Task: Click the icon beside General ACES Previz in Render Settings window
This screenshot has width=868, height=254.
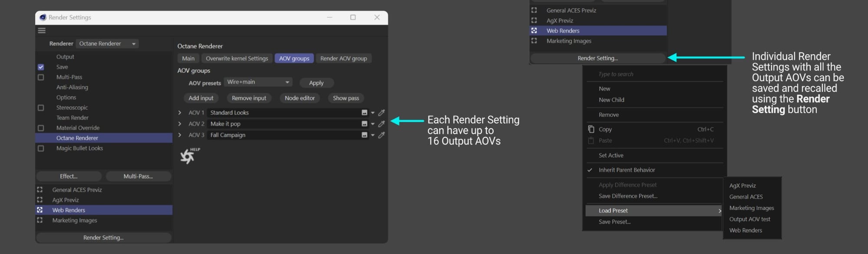Action: click(40, 190)
